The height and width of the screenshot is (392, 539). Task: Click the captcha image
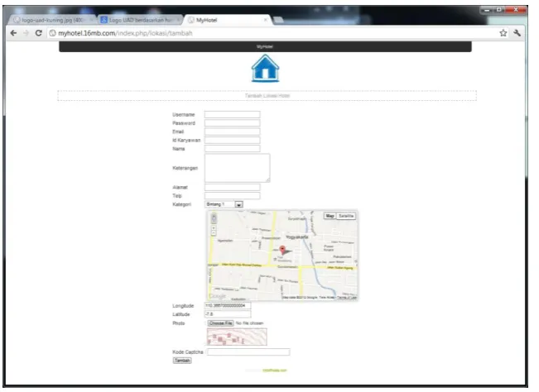(x=237, y=337)
